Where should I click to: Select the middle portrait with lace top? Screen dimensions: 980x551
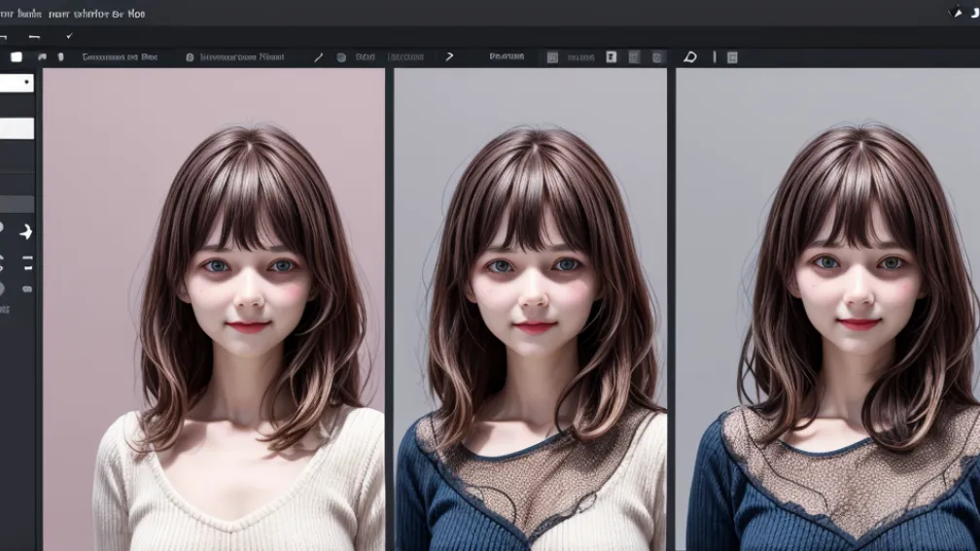[x=530, y=309]
